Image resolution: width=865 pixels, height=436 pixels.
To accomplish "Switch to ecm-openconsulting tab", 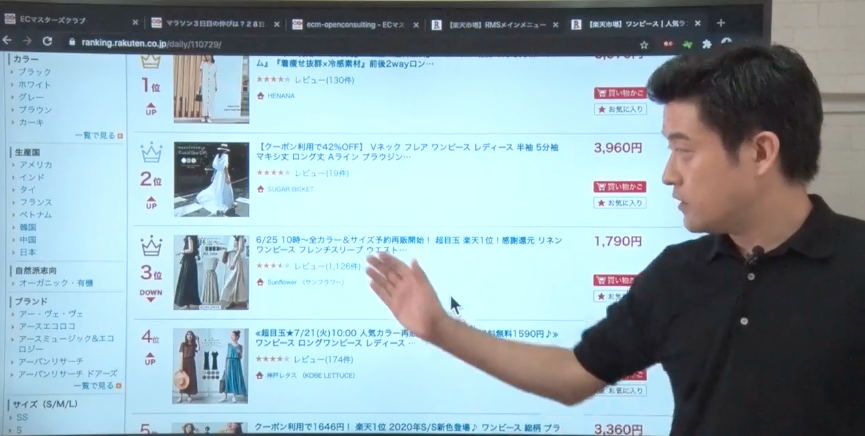I will (353, 25).
